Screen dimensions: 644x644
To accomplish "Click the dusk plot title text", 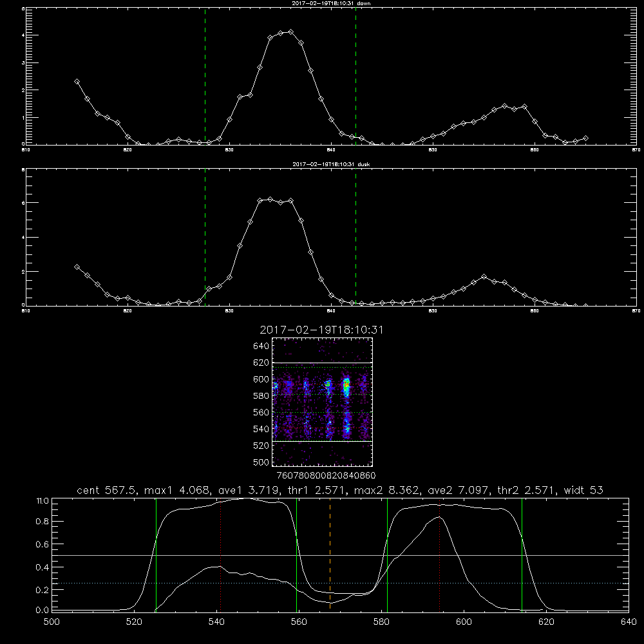I will [x=331, y=164].
